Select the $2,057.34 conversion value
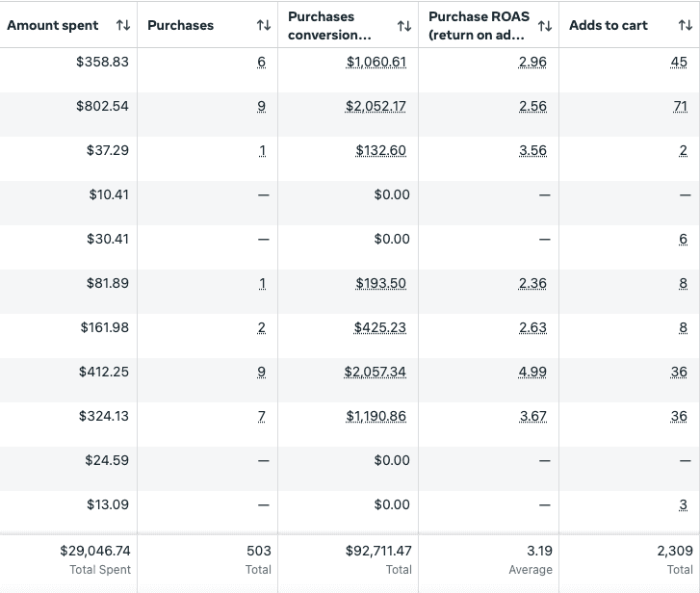The height and width of the screenshot is (593, 700). coord(376,373)
